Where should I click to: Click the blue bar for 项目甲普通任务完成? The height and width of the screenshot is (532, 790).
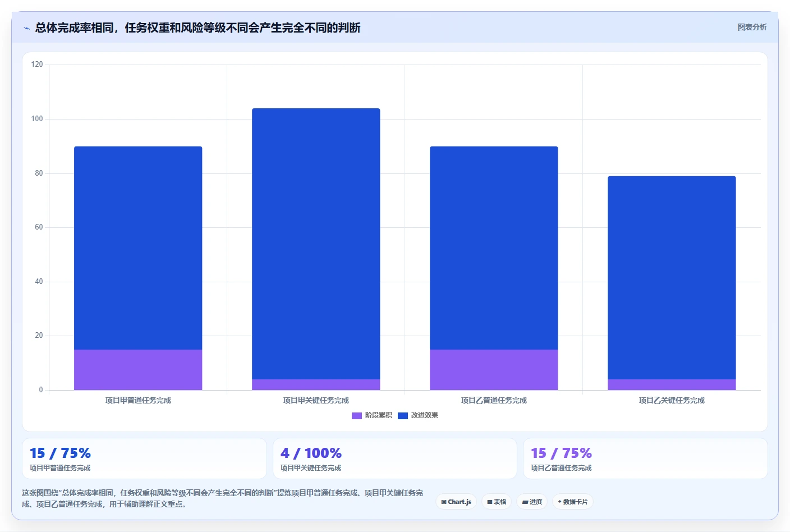coord(138,248)
